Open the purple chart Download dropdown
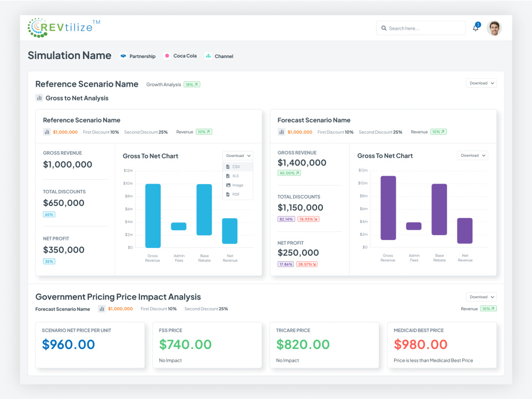The width and height of the screenshot is (532, 399). pyautogui.click(x=472, y=155)
